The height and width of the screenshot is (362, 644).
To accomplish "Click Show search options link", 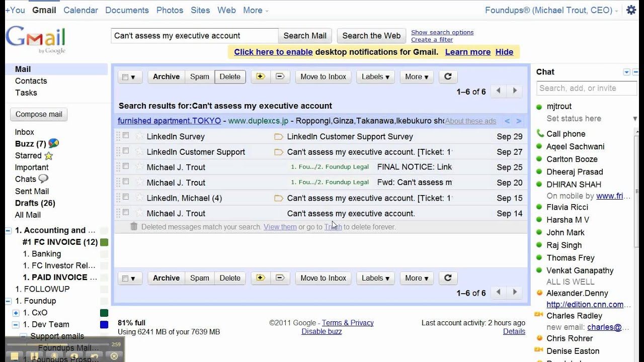I will pyautogui.click(x=442, y=32).
